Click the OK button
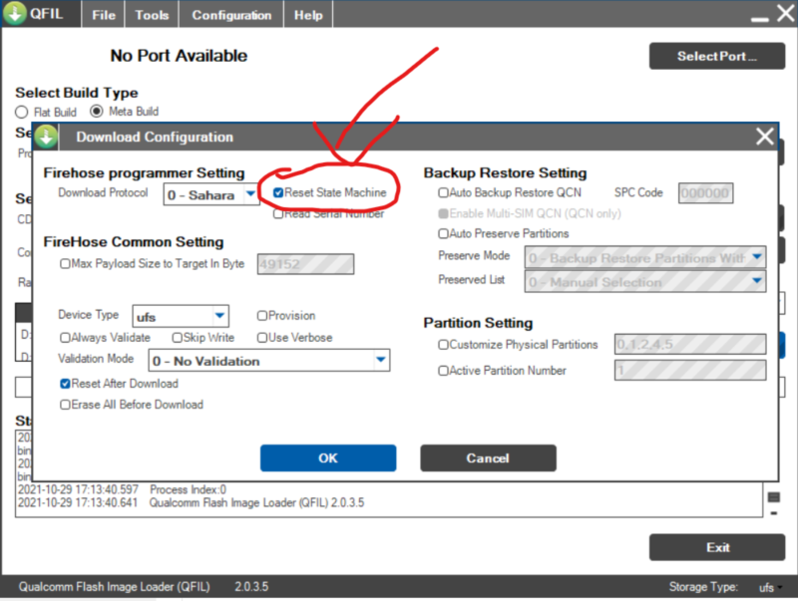 click(x=328, y=458)
